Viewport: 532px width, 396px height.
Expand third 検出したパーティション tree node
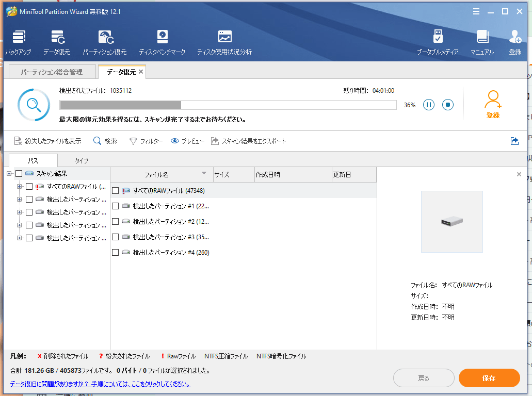click(19, 225)
